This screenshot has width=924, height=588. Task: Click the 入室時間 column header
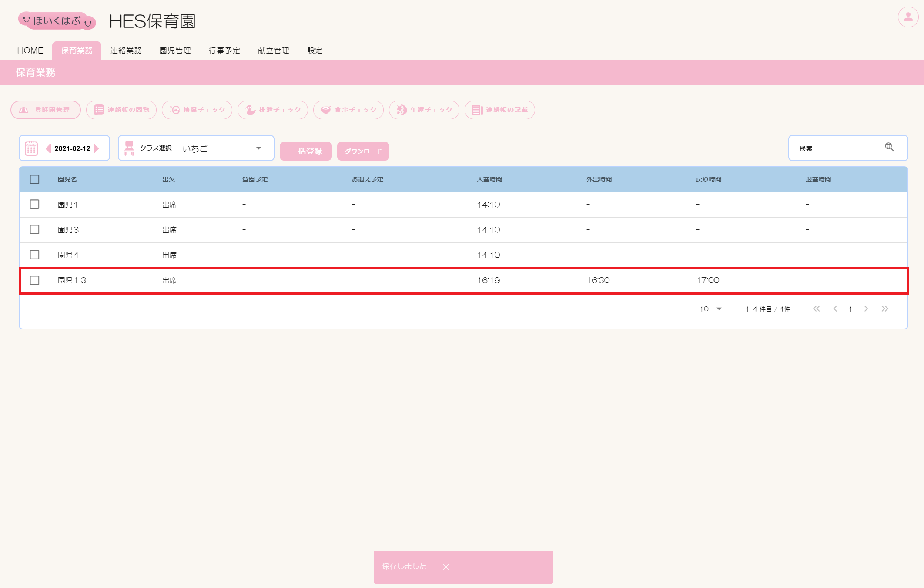(489, 179)
